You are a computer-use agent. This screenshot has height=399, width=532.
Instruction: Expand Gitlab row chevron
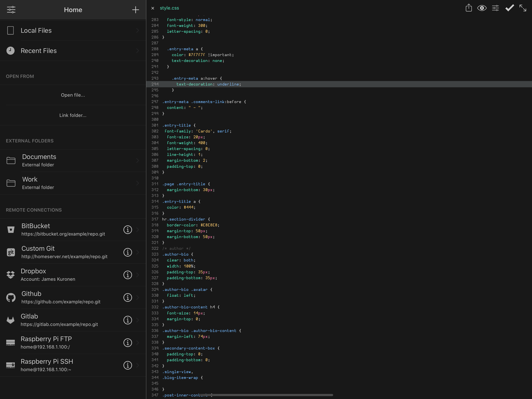click(x=137, y=320)
